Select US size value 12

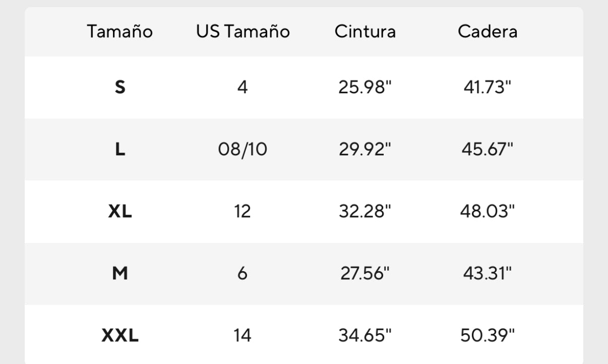tap(242, 212)
